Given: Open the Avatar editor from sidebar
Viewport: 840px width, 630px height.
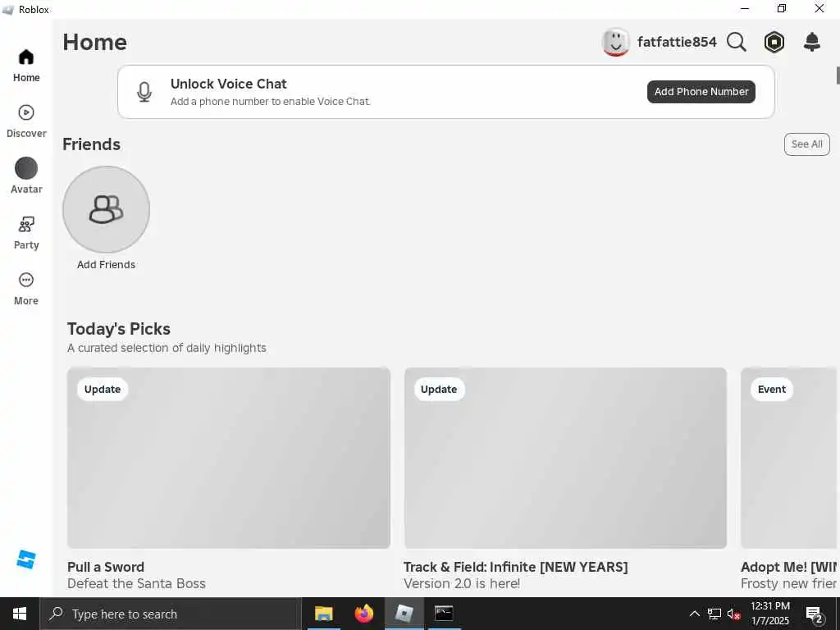Looking at the screenshot, I should click(x=26, y=176).
